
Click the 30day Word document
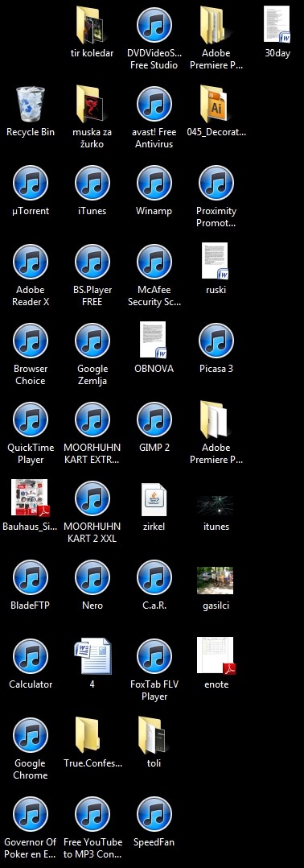277,24
